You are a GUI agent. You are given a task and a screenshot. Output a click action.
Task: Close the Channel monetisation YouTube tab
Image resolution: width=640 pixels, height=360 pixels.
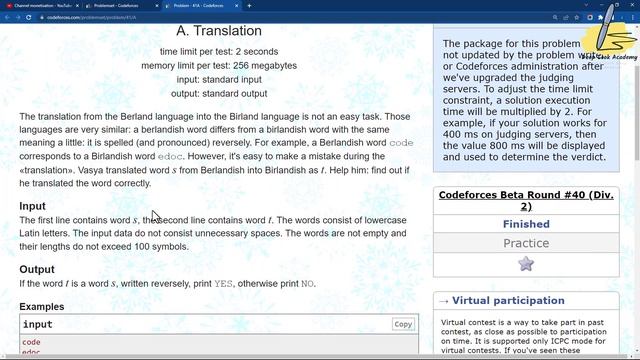click(78, 6)
